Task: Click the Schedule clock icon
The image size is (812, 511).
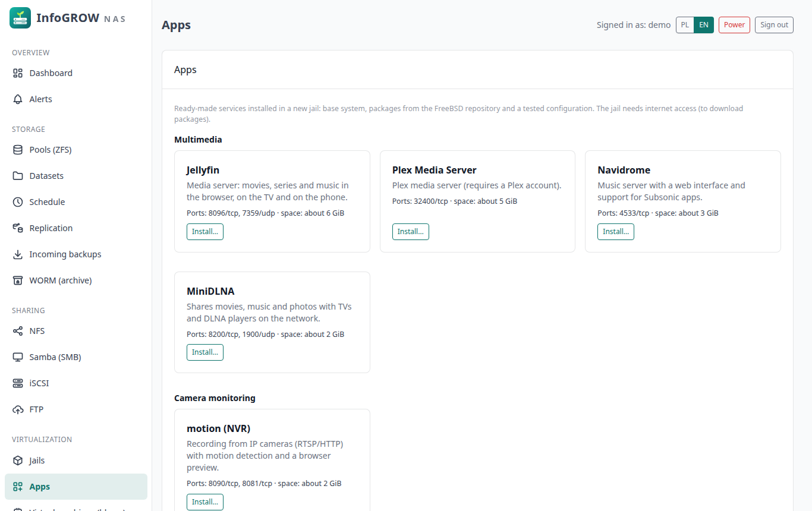Action: click(18, 202)
